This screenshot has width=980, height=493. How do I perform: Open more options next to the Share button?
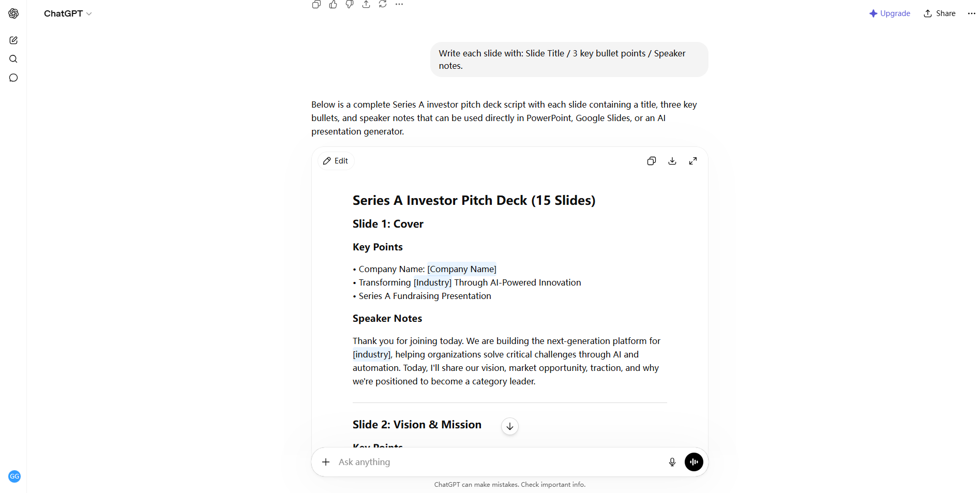[971, 13]
